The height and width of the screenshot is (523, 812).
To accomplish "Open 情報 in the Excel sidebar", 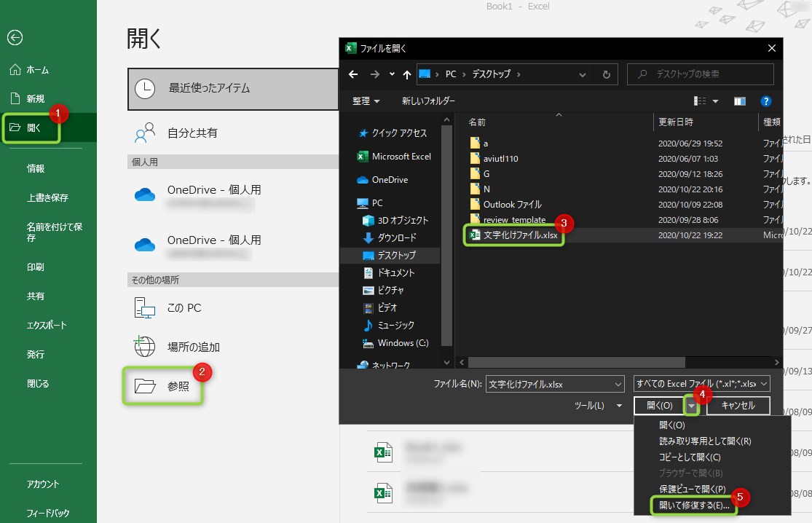I will pos(36,168).
